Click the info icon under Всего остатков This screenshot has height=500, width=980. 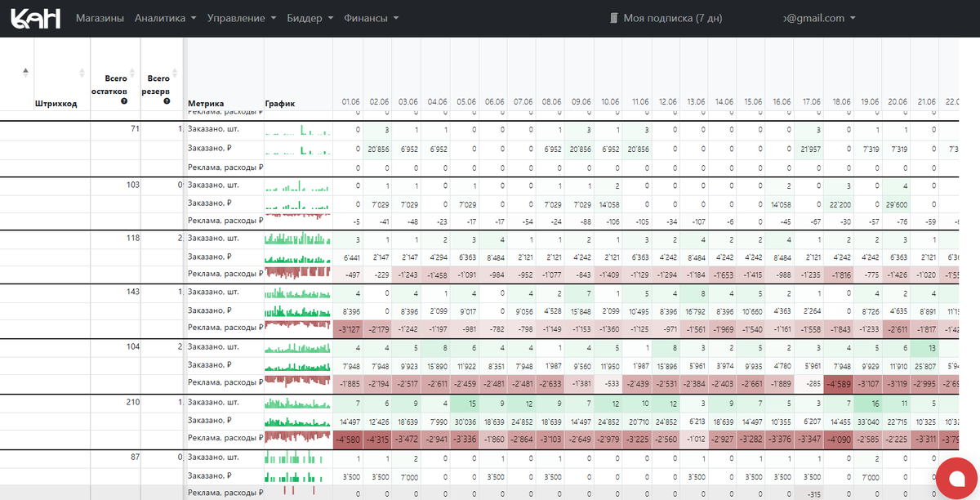(x=123, y=101)
